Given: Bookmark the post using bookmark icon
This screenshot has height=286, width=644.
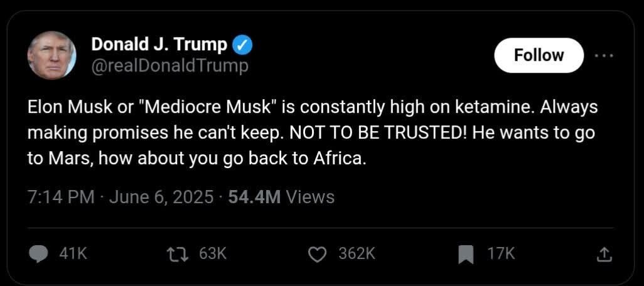Looking at the screenshot, I should (466, 255).
